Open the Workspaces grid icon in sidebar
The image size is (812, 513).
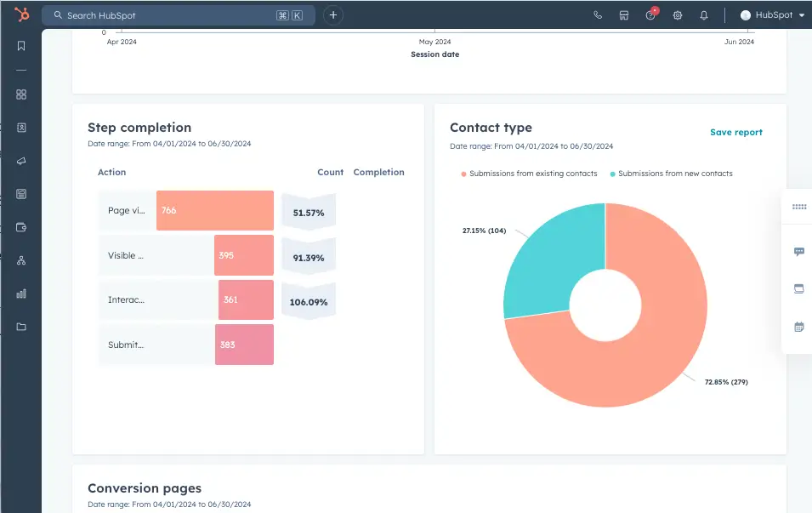coord(21,94)
